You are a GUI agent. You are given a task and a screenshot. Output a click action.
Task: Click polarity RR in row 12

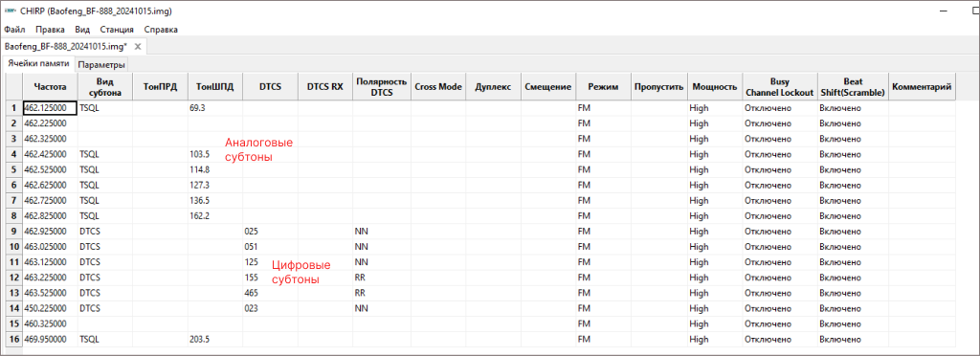381,278
